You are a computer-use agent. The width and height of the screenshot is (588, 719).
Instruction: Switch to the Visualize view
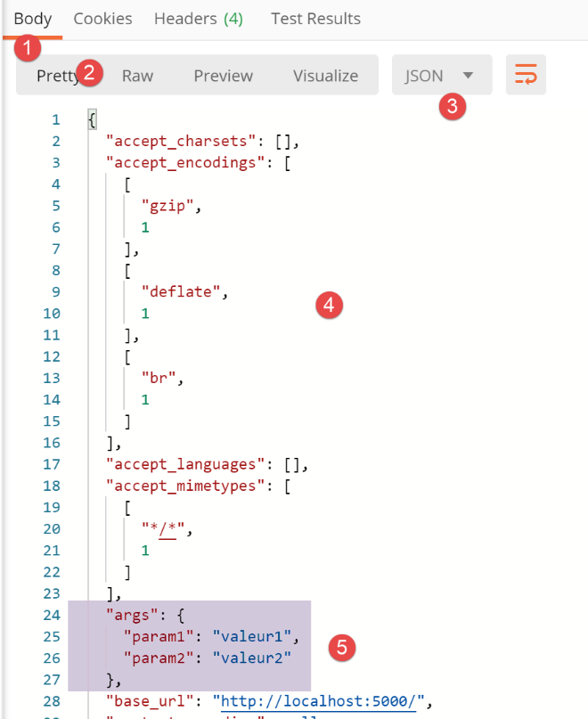point(325,76)
